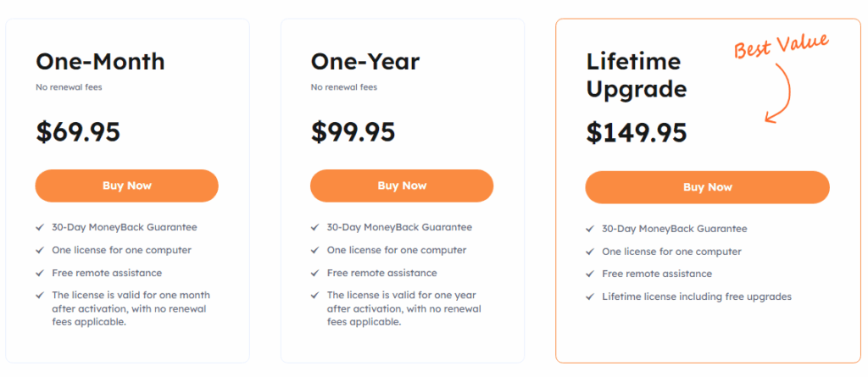Click the checkmark beside 'valid for one month' text
This screenshot has height=377, width=868.
point(40,296)
